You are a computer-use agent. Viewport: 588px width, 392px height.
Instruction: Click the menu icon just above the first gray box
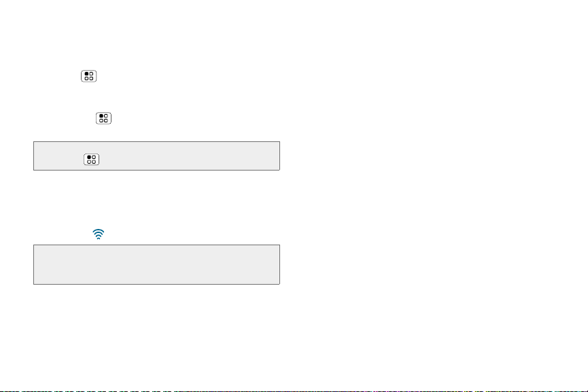tap(103, 118)
